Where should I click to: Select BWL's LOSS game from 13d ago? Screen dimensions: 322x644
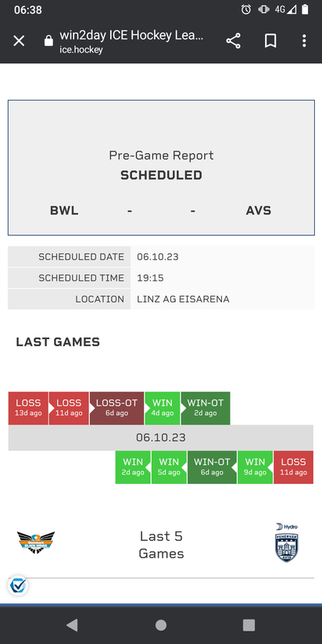[x=28, y=408]
